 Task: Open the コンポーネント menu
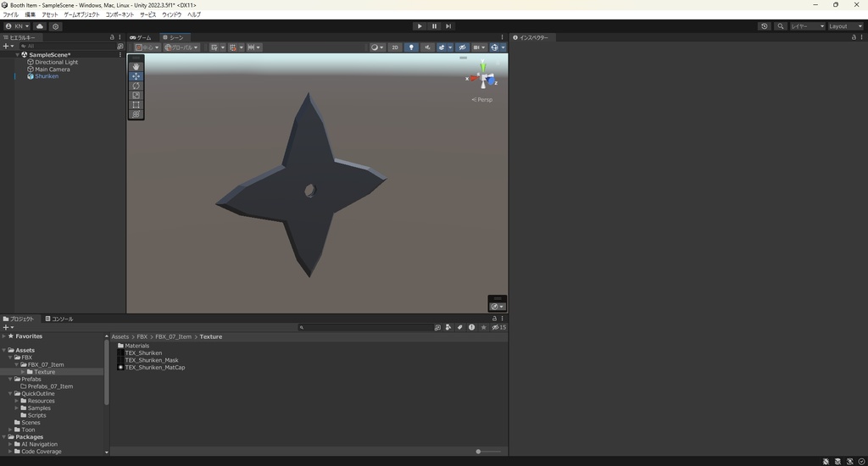[120, 14]
